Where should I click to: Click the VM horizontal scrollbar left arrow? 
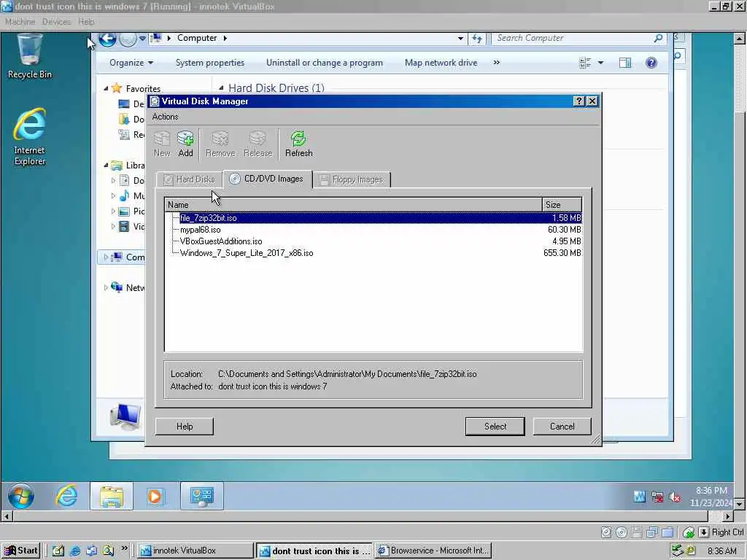[6, 516]
